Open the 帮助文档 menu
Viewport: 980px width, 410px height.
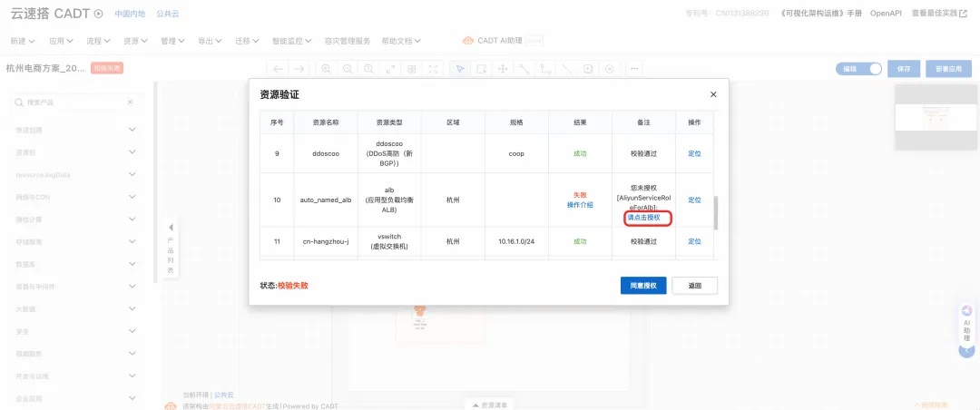click(401, 41)
